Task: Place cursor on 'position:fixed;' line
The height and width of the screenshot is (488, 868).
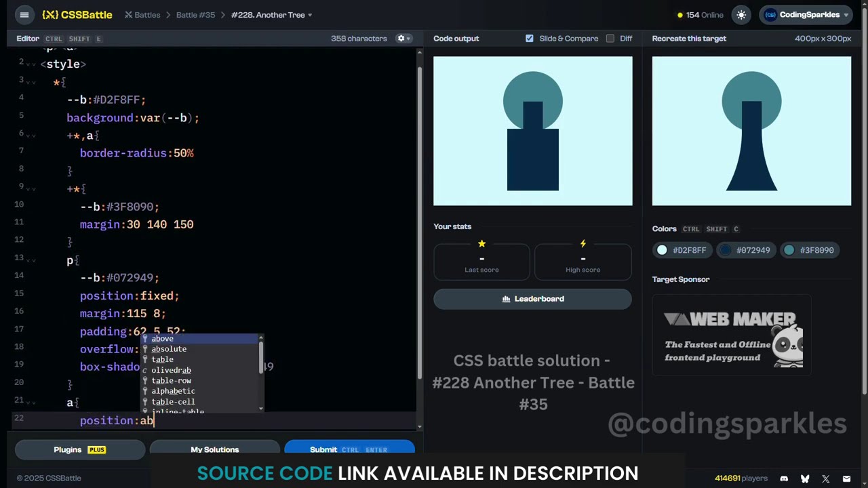Action: [x=130, y=296]
